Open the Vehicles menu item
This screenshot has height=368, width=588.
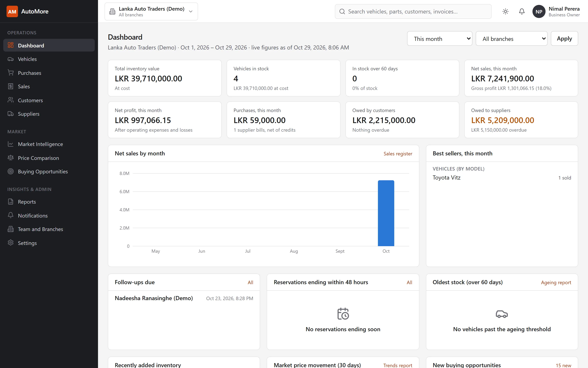pyautogui.click(x=49, y=59)
